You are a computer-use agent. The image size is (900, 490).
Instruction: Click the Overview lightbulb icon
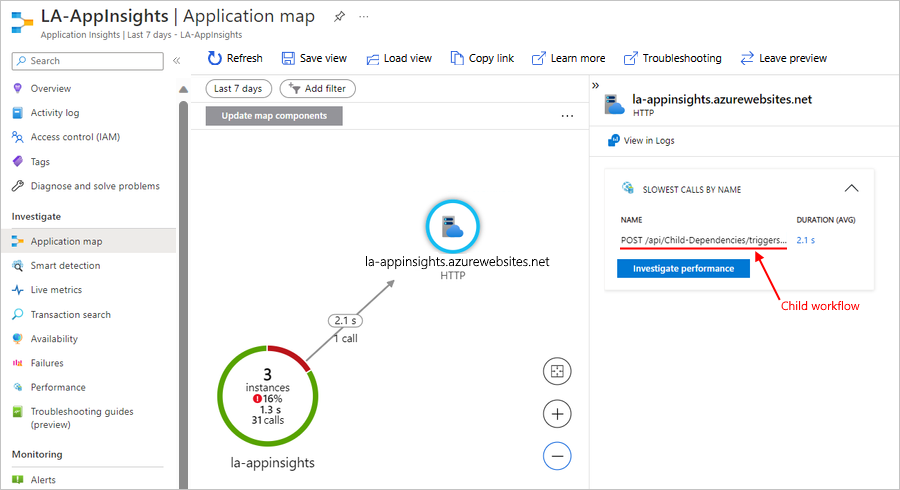point(18,88)
